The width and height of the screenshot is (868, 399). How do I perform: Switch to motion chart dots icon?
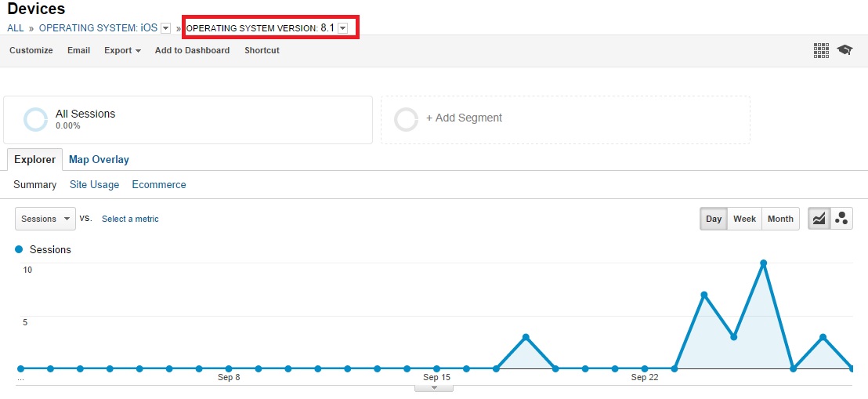click(842, 219)
